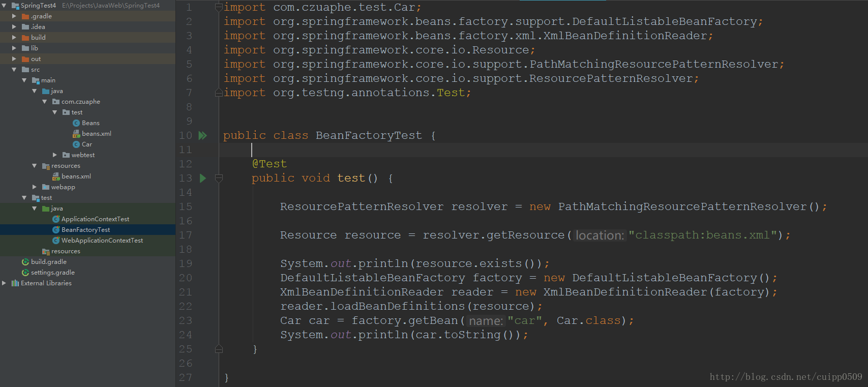
Task: Select ApplicationContextTest in project tree
Action: coord(95,219)
